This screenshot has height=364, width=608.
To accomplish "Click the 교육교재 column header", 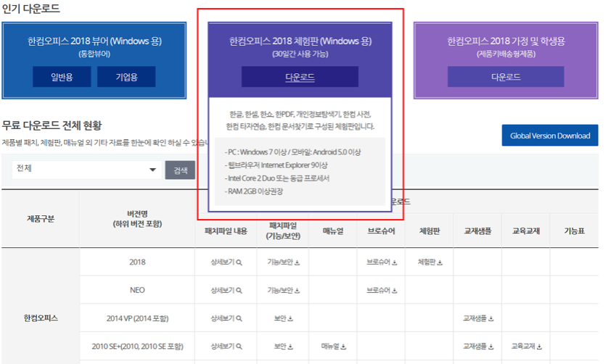I will pos(526,231).
